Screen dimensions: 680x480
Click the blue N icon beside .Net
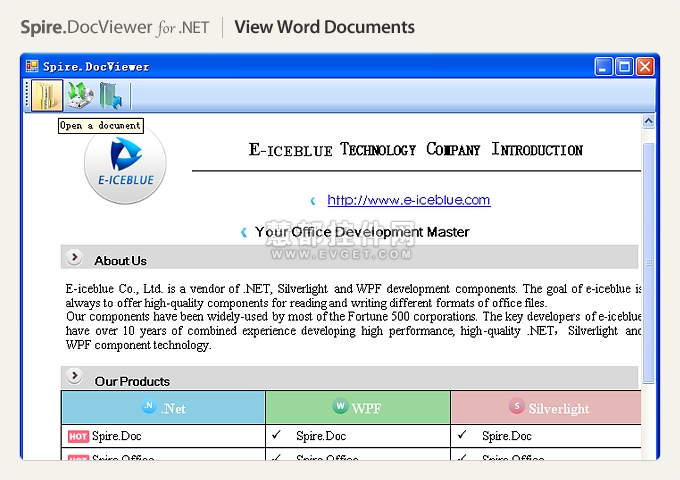tap(149, 406)
